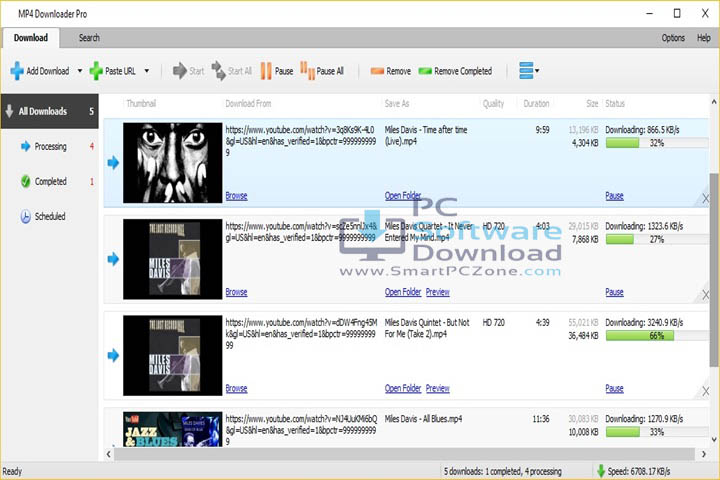This screenshot has width=720, height=480.
Task: Select All Downloads in the sidebar
Action: coord(50,111)
